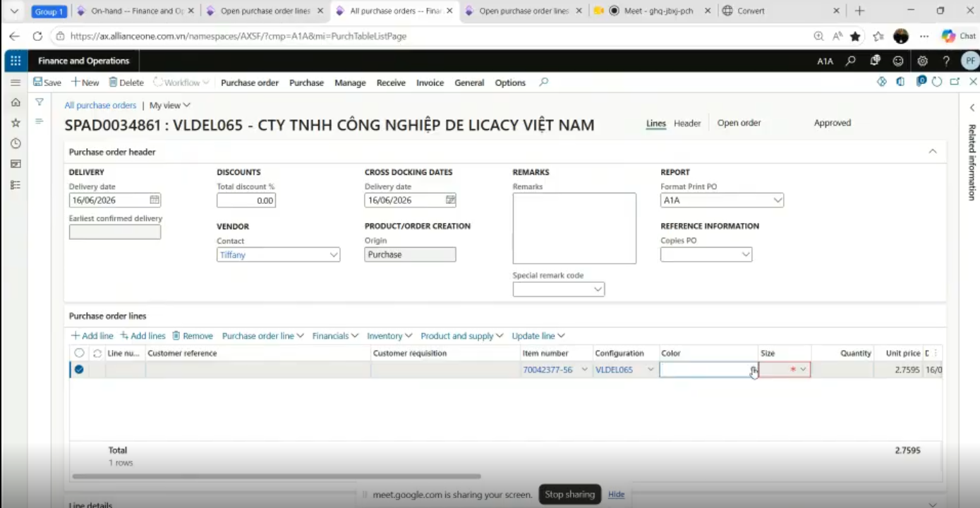Viewport: 980px width, 508px height.
Task: Expand the navigation pane hamburger menu
Action: [x=16, y=83]
